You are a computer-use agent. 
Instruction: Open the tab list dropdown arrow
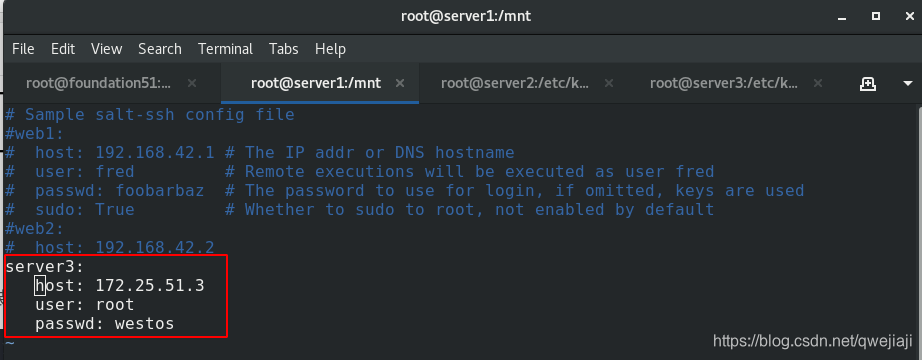907,84
